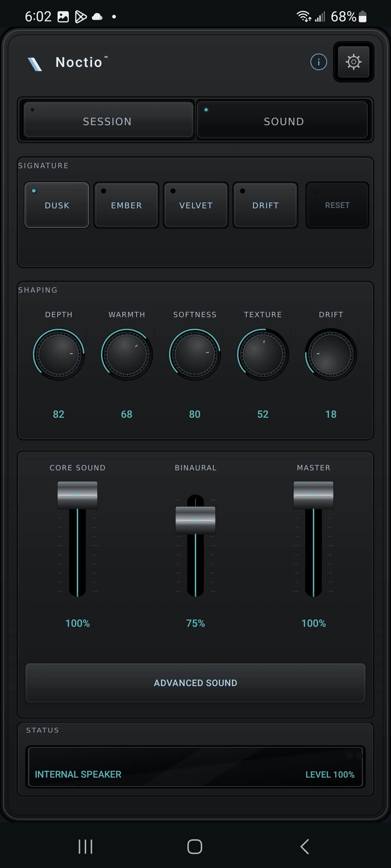391x868 pixels.
Task: Select the EMBER signature preset
Action: [x=126, y=205]
